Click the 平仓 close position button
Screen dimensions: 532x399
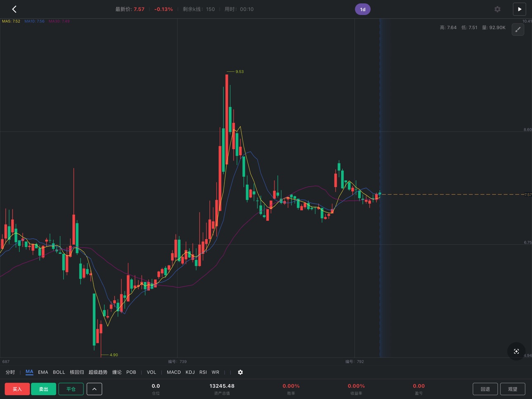pos(71,389)
